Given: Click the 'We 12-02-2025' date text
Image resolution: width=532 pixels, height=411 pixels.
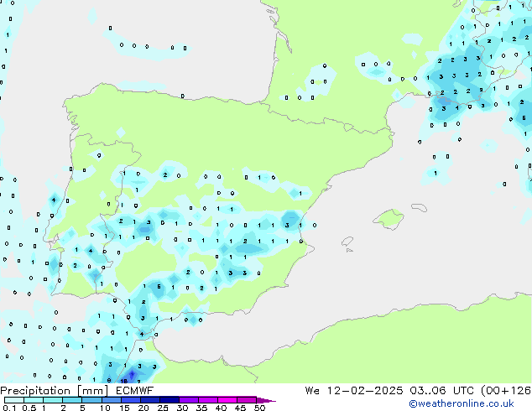Looking at the screenshot, I should [354, 391].
